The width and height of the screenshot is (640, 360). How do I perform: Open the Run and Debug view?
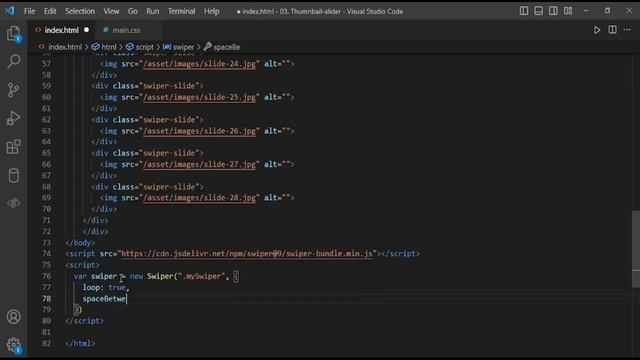tap(13, 118)
